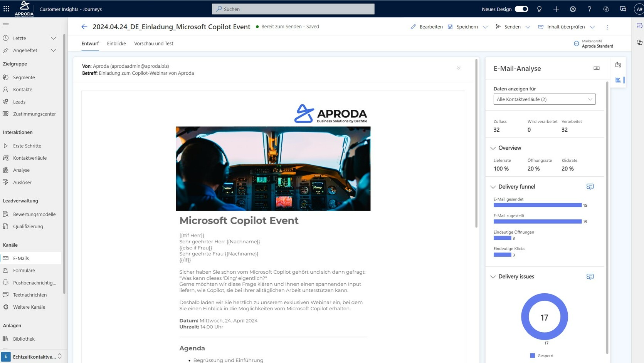
Task: Click the lightbulb ideas icon
Action: (x=539, y=9)
